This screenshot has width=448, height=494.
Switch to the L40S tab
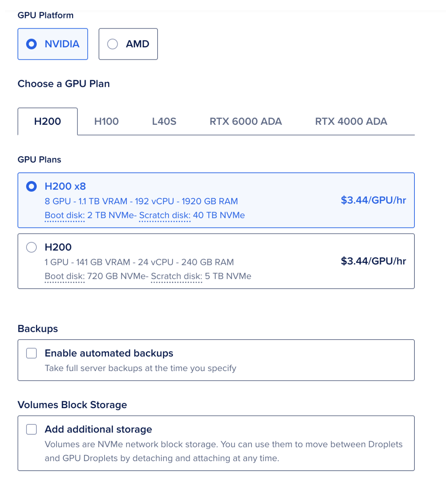(164, 122)
